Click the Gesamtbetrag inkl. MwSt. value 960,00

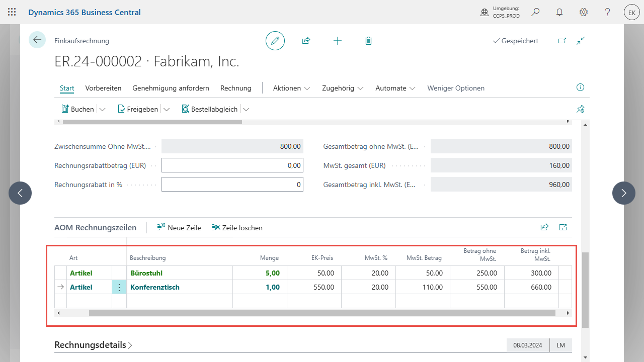point(501,185)
